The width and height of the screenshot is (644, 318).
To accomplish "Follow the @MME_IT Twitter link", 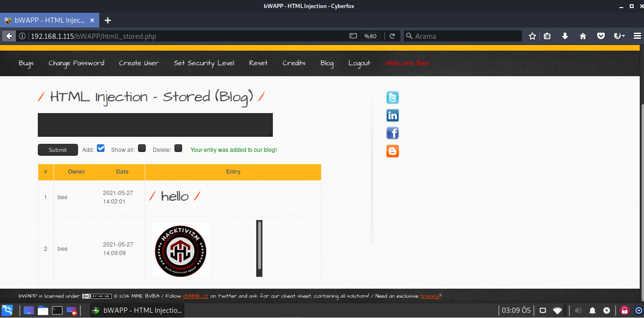I will point(196,296).
